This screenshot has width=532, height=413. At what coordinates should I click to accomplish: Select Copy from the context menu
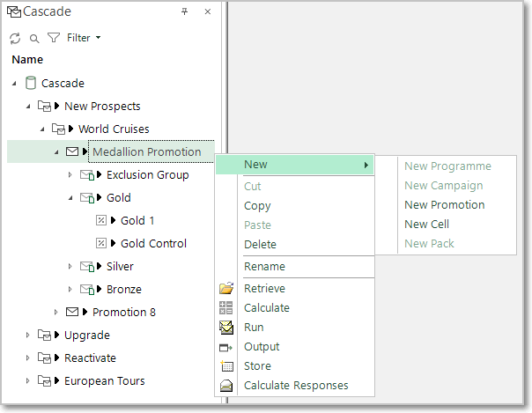[257, 206]
